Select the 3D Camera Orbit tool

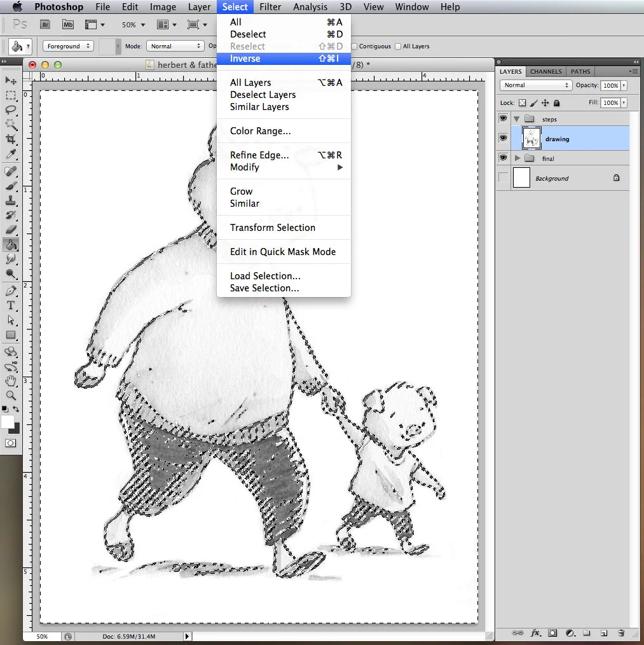(x=11, y=366)
